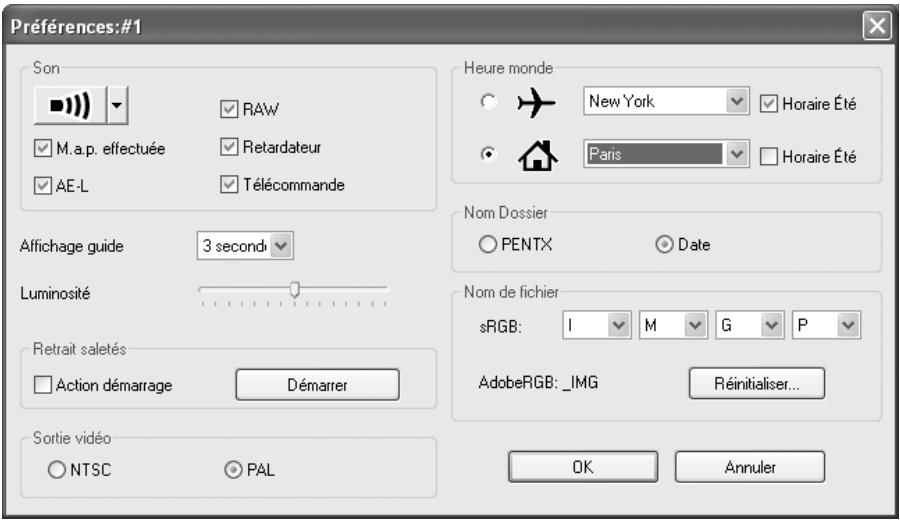Choose PENTX folder name option
Image resolution: width=900 pixels, height=520 pixels.
[x=487, y=245]
